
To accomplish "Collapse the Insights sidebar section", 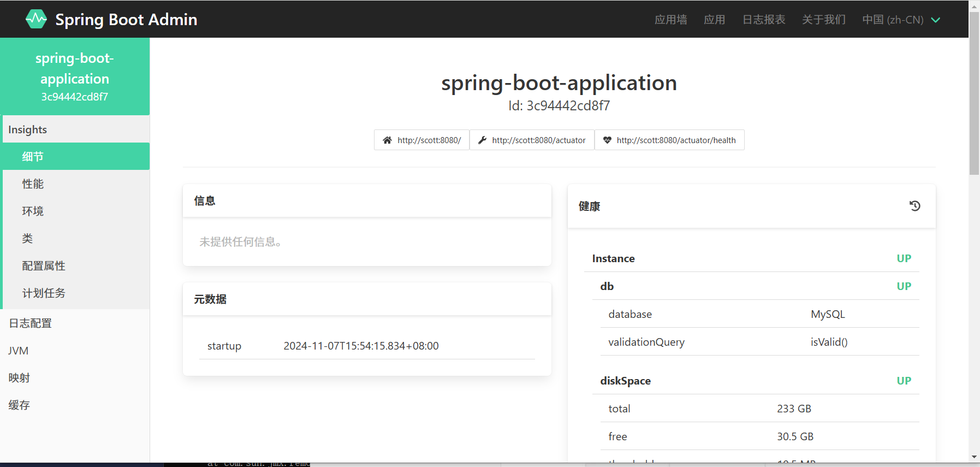I will (x=76, y=129).
